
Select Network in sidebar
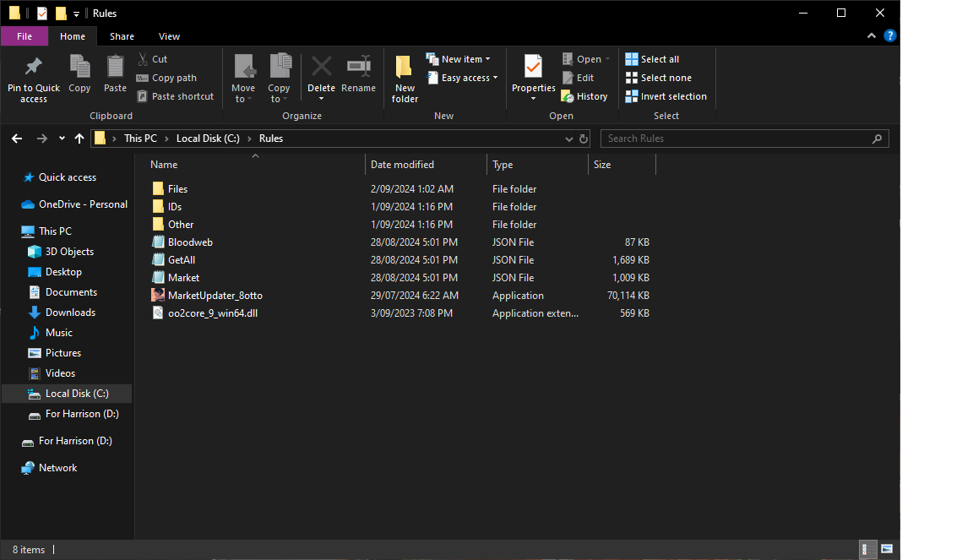(x=49, y=468)
